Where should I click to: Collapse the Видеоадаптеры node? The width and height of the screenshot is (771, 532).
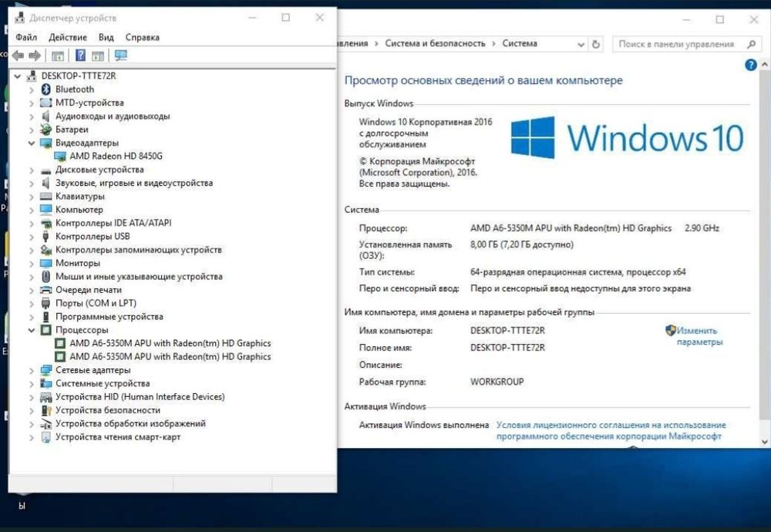pos(32,143)
